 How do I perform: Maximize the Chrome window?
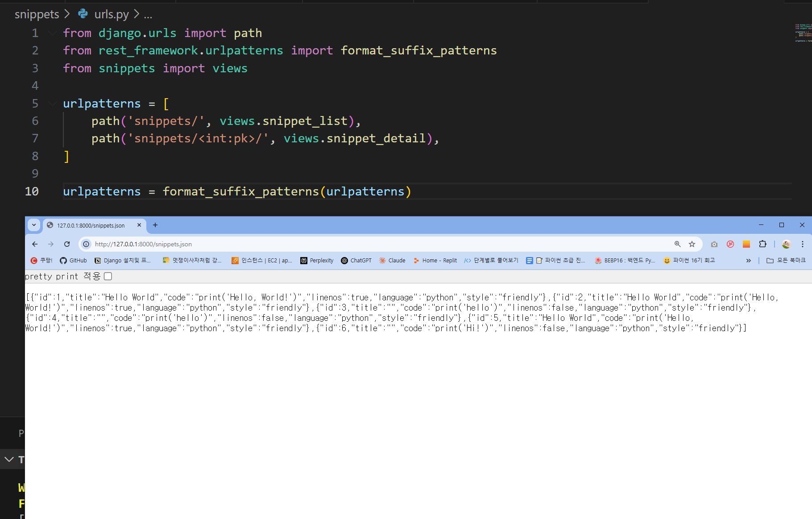(x=782, y=225)
